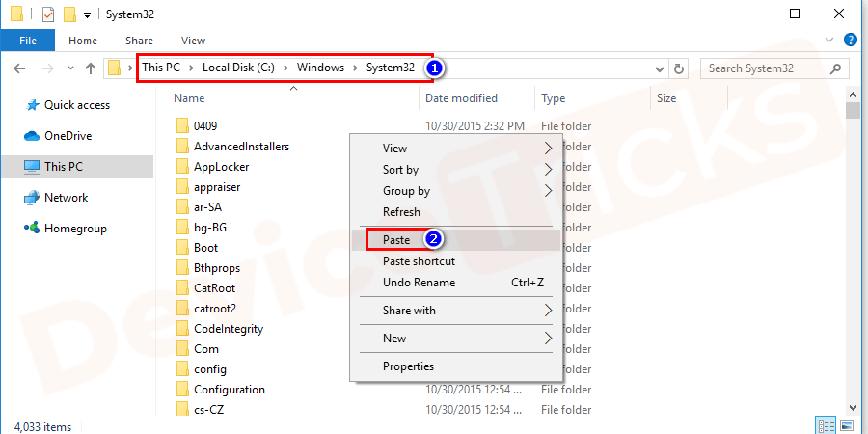Image resolution: width=868 pixels, height=434 pixels.
Task: Switch to the Share ribbon tab
Action: tap(139, 41)
